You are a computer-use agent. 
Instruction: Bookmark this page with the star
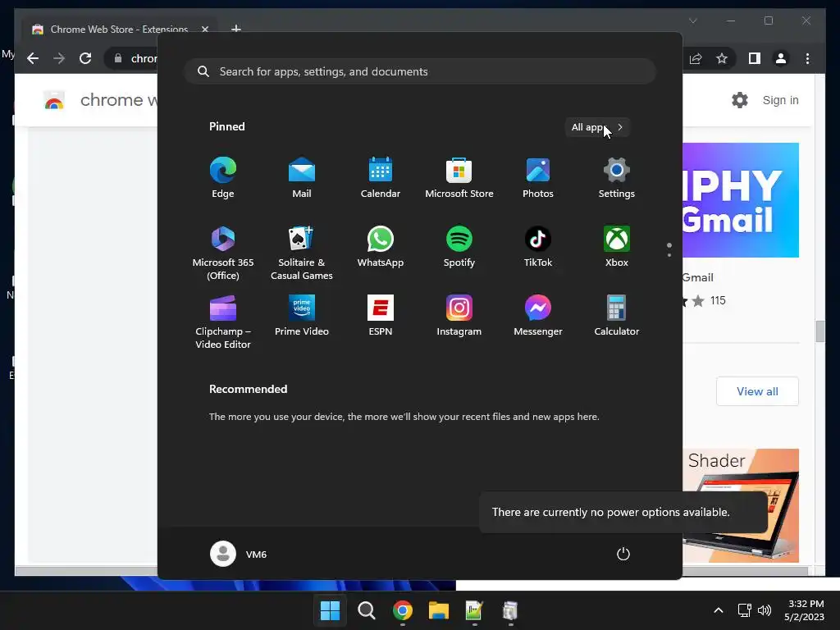(722, 58)
